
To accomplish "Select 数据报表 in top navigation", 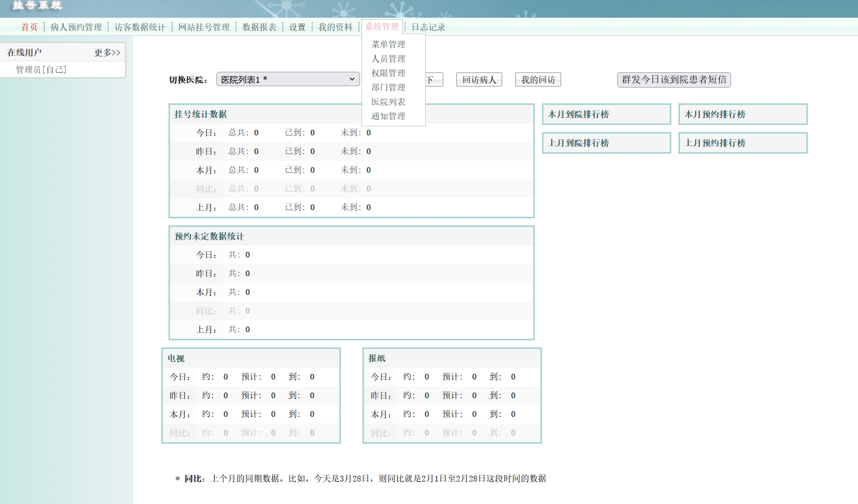I will tap(260, 27).
